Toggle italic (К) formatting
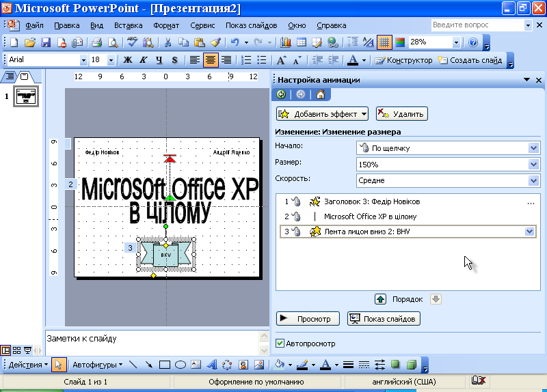Screen dimensions: 547x392 (144, 60)
